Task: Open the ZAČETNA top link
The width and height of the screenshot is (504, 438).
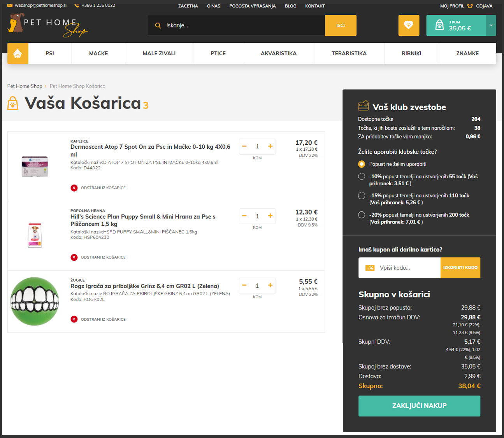Action: (188, 6)
